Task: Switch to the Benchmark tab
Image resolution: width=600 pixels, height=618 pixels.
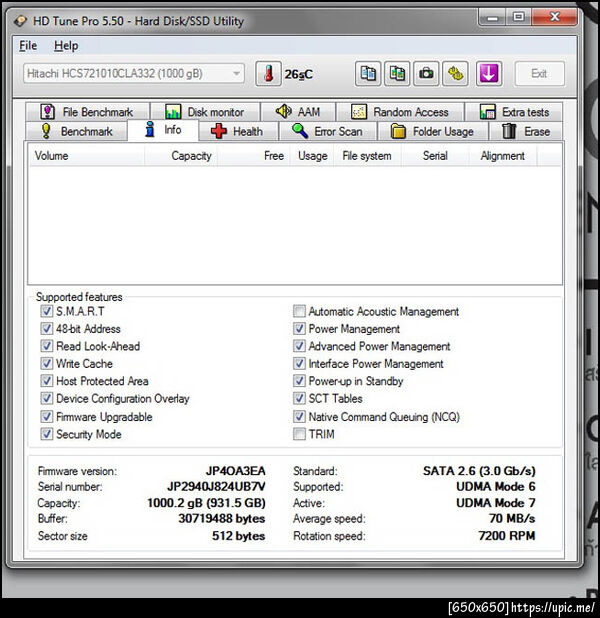Action: pos(77,131)
